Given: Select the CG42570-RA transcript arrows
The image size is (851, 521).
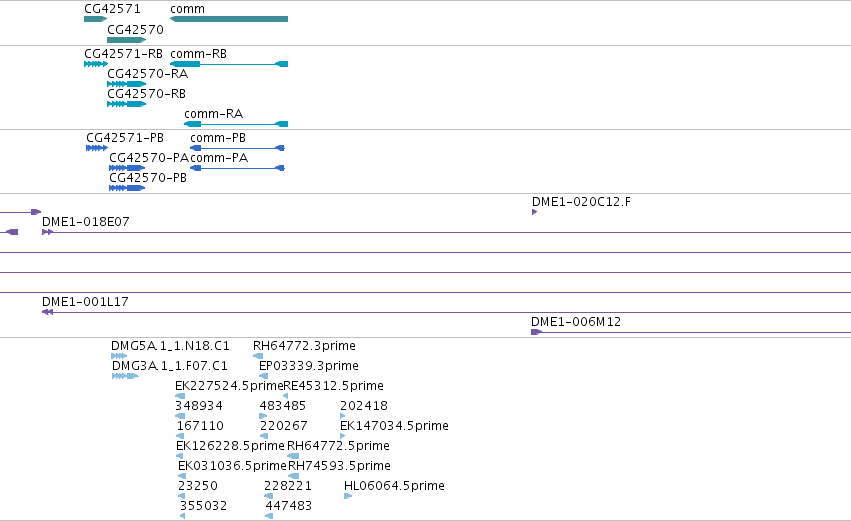Looking at the screenshot, I should (x=126, y=84).
